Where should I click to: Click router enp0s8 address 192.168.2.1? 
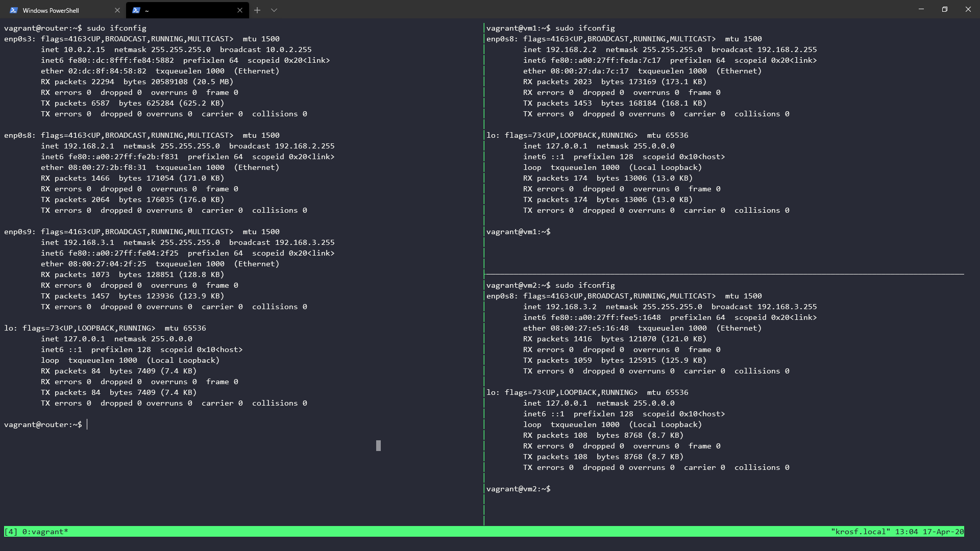click(89, 146)
